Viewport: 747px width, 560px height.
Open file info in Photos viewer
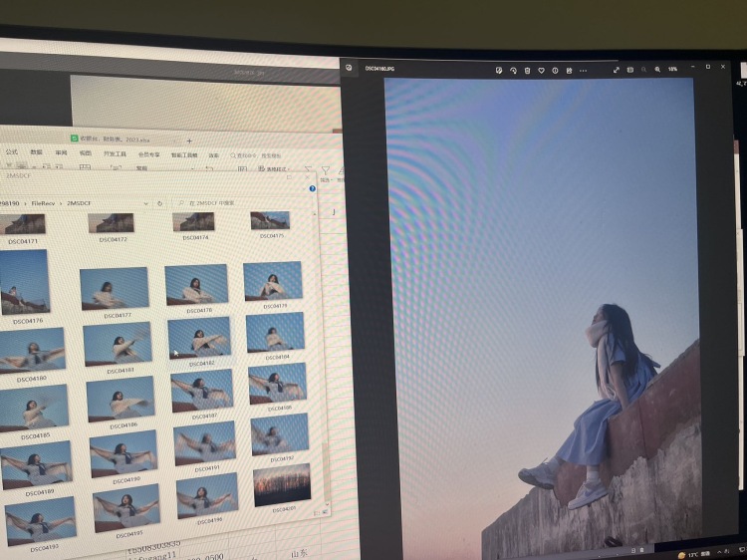(x=555, y=71)
